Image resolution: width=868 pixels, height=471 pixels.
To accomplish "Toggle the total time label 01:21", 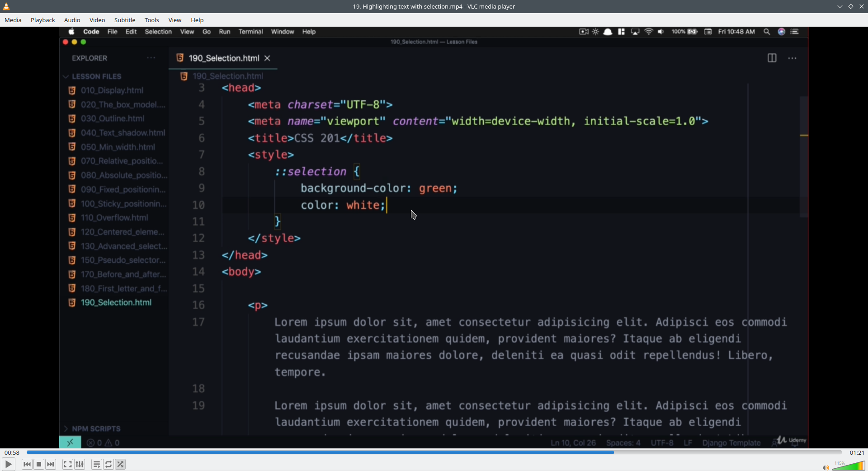I will 857,452.
